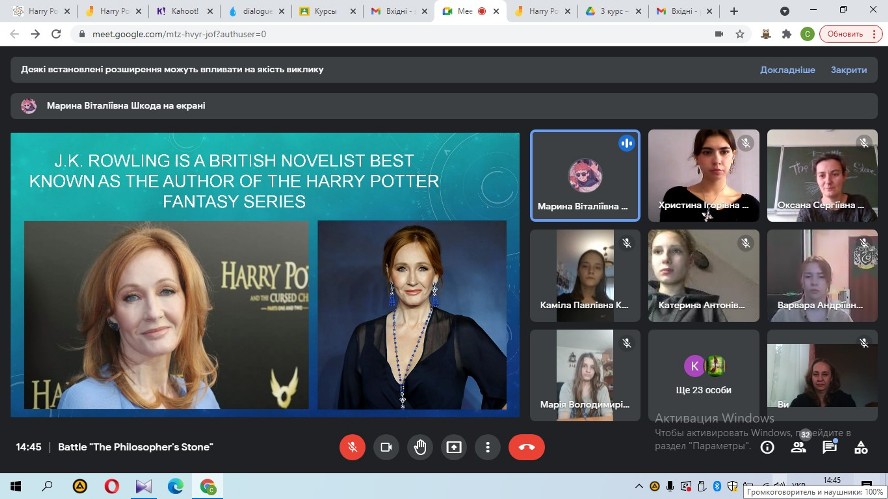Open more options three-dot menu
Image resolution: width=888 pixels, height=499 pixels.
[487, 447]
